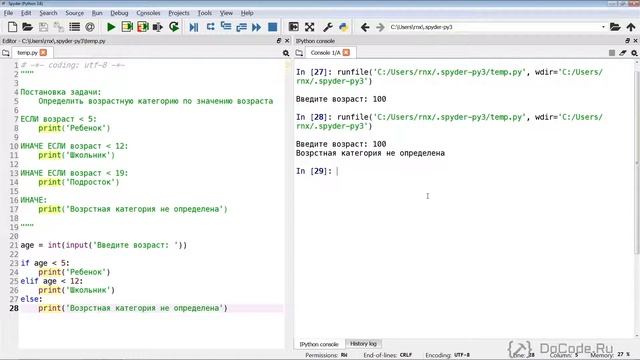Step into function in debugger

coord(226,27)
